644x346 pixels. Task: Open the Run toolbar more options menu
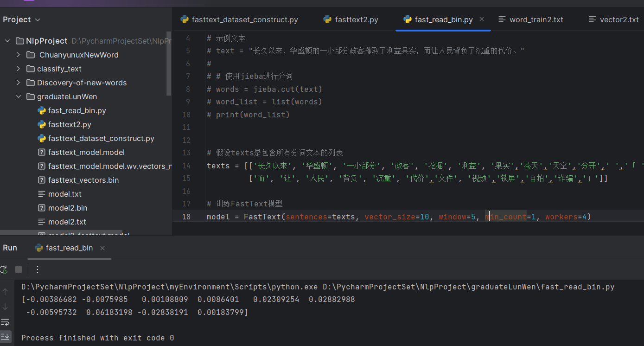pyautogui.click(x=38, y=269)
